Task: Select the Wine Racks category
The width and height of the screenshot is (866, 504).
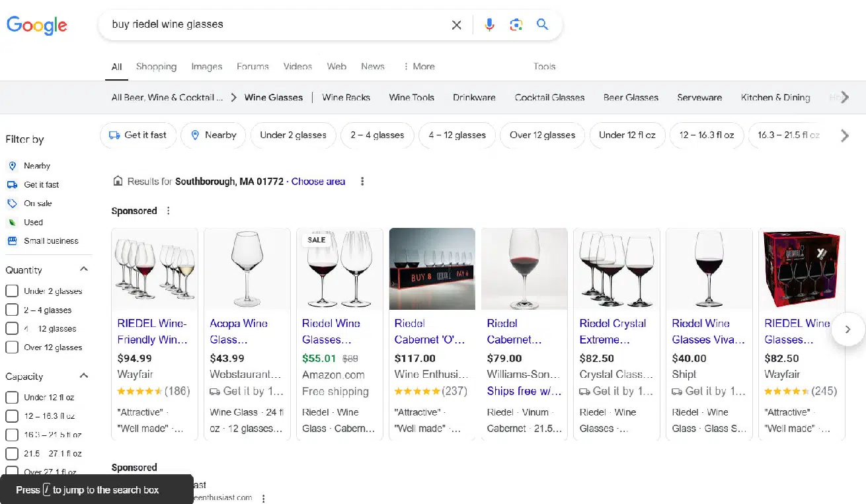Action: (x=346, y=97)
